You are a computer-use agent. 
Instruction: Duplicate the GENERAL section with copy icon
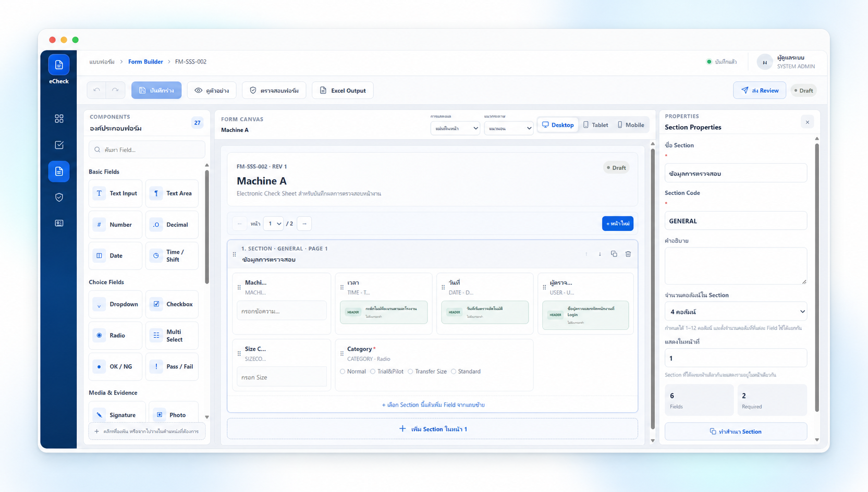tap(614, 254)
